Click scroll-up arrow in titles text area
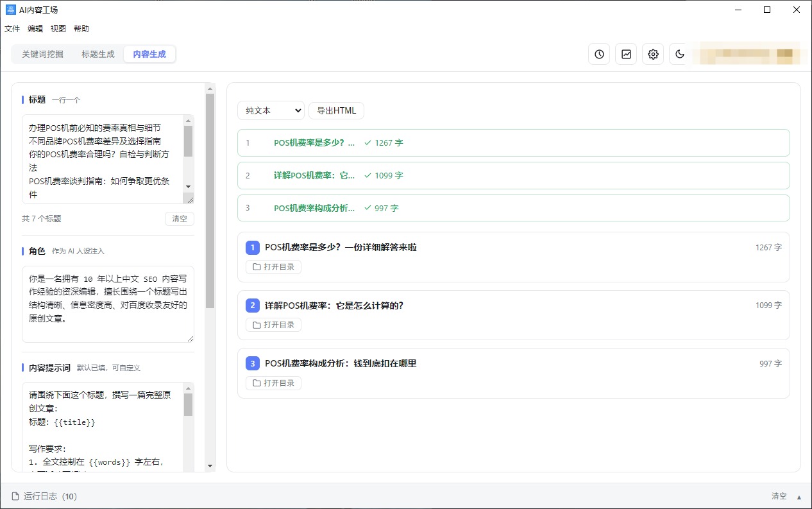 [x=188, y=121]
